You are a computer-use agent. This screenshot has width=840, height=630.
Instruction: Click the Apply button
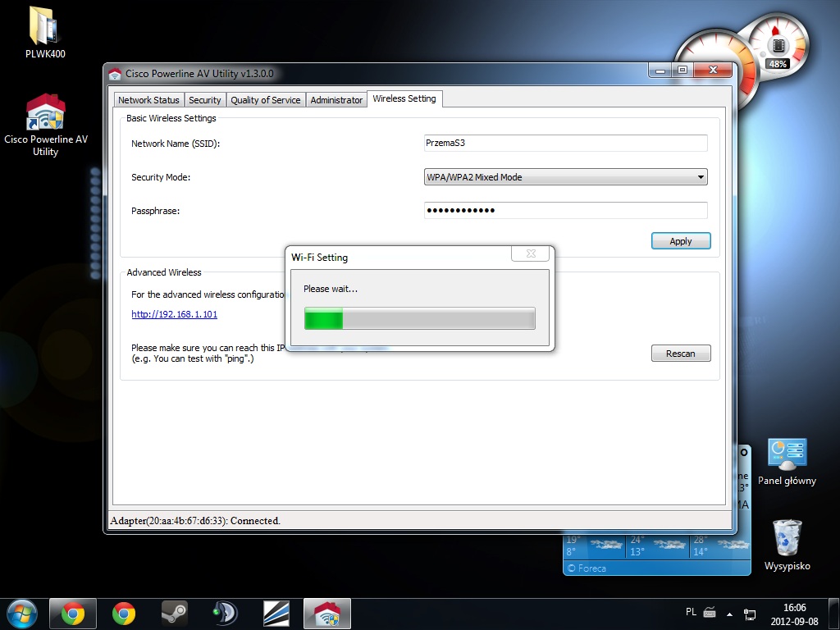(681, 241)
